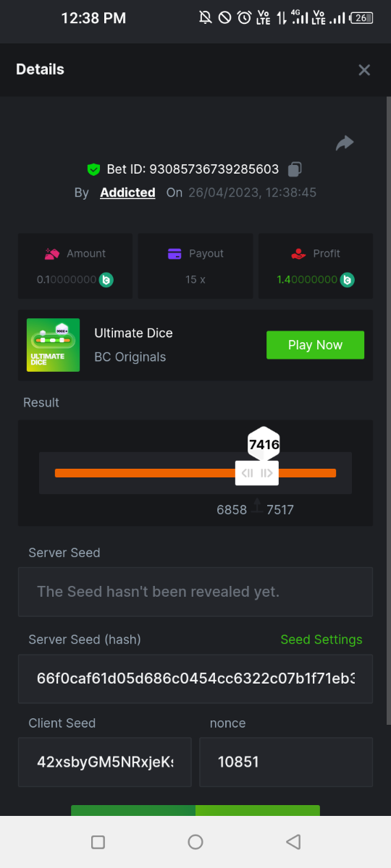Click the nonce field showing 10851

tap(286, 762)
